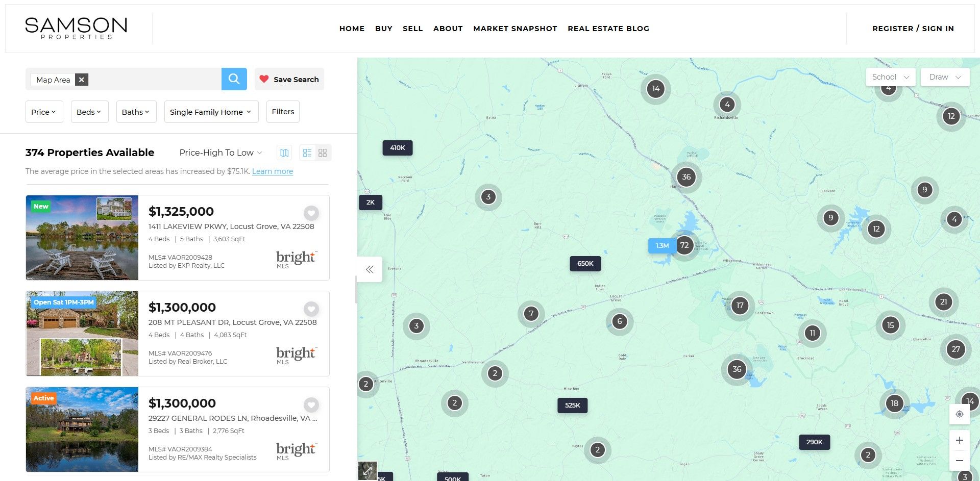This screenshot has height=481, width=980.
Task: Click the 27 listings map cluster
Action: (x=956, y=349)
